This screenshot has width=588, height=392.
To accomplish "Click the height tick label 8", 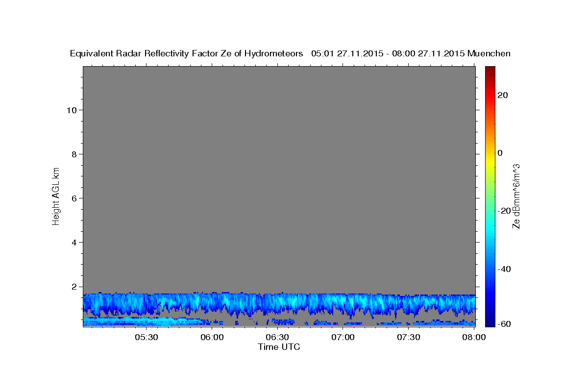I will 74,154.
